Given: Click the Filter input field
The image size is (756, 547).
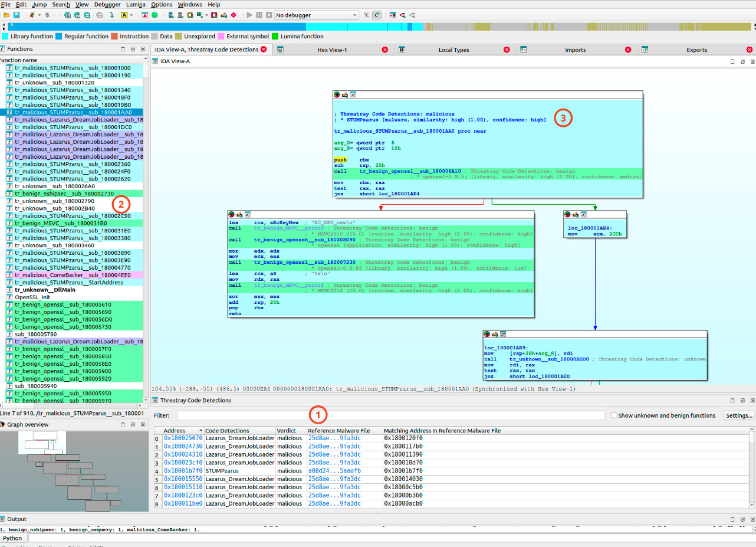Looking at the screenshot, I should point(390,415).
